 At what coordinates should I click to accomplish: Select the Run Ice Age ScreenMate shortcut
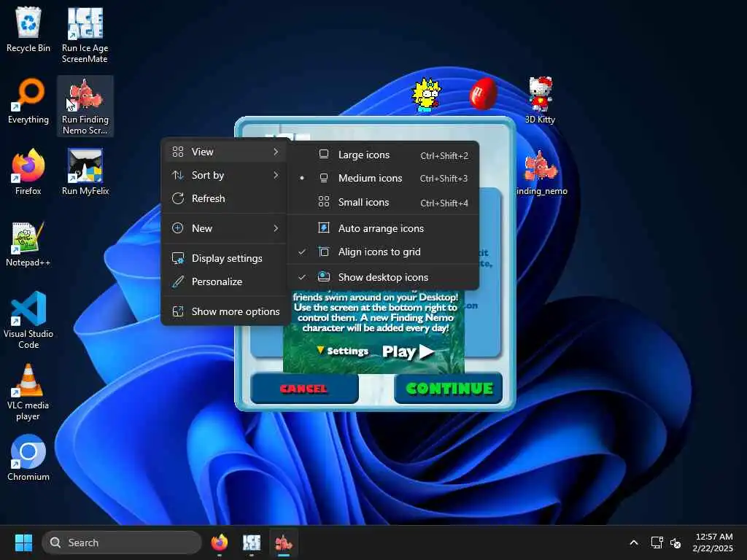[85, 35]
